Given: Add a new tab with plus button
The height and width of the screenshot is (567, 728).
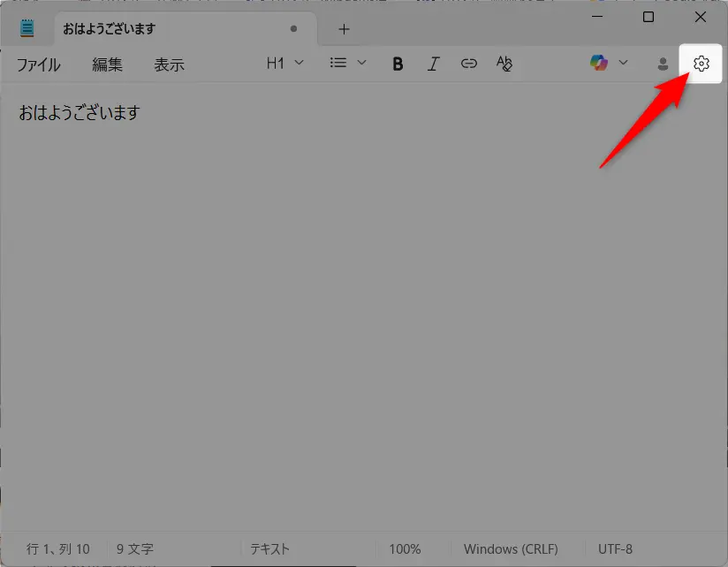Looking at the screenshot, I should point(344,29).
